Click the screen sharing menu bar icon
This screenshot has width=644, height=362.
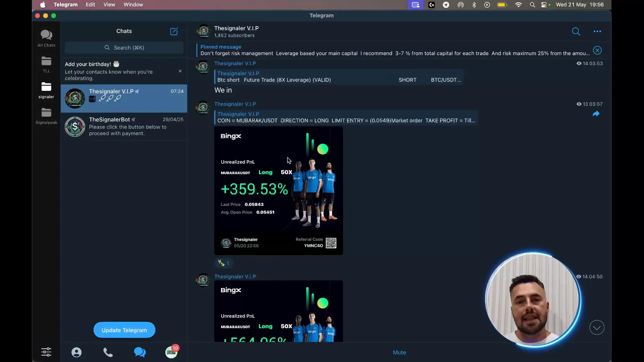coord(416,5)
